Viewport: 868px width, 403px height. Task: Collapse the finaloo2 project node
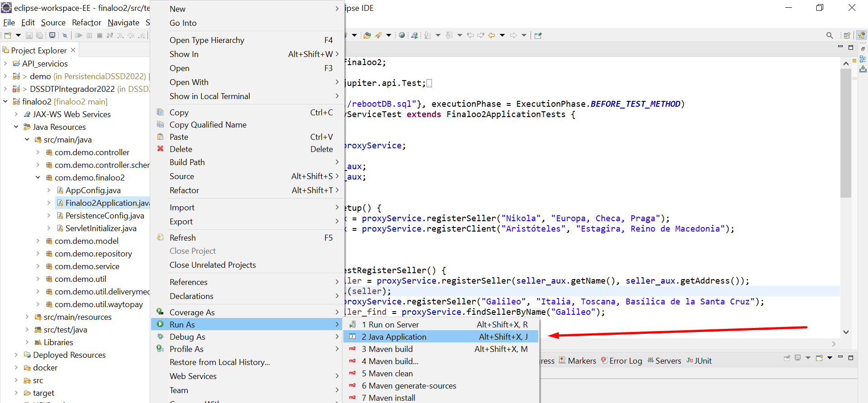click(5, 102)
